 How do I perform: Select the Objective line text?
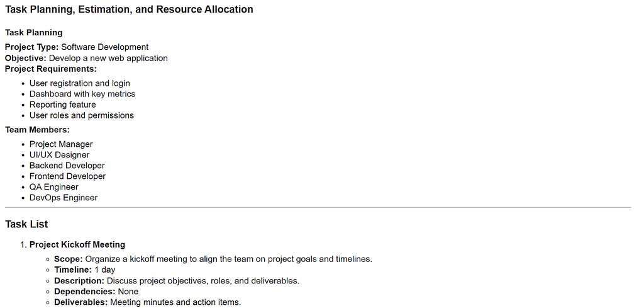click(86, 58)
